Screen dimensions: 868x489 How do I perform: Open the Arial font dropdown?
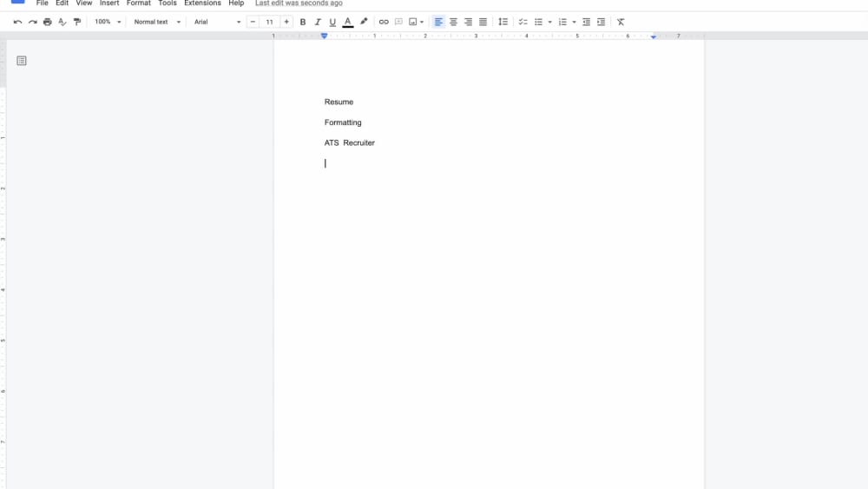click(x=217, y=23)
